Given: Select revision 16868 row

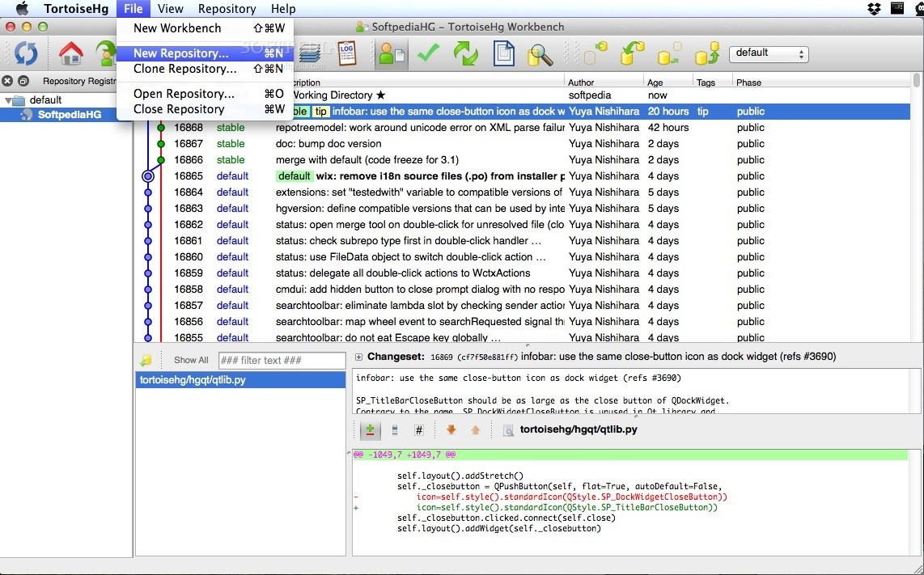Looking at the screenshot, I should (x=523, y=128).
